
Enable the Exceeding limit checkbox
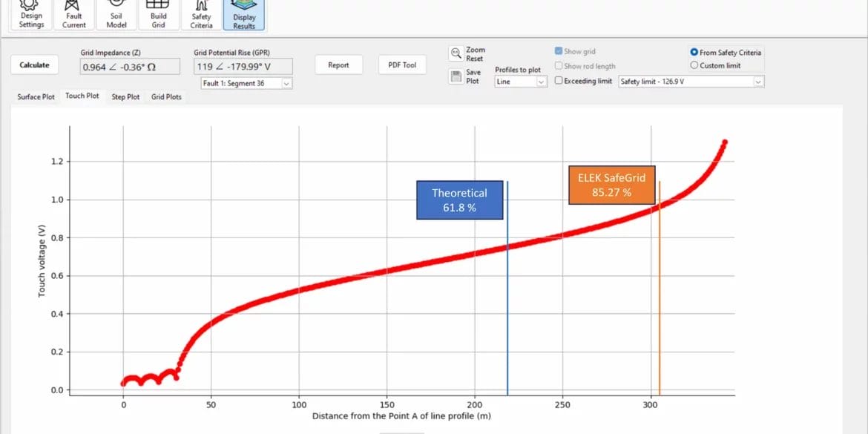(558, 81)
